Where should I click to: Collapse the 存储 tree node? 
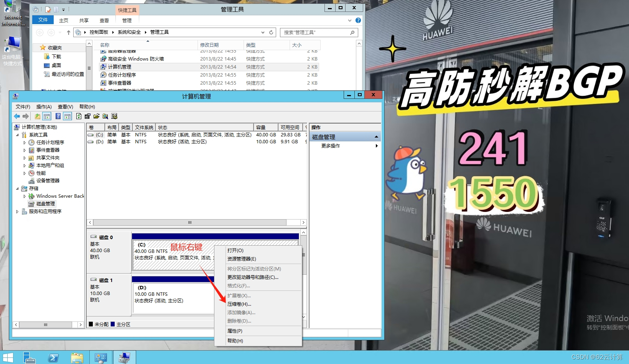(17, 189)
